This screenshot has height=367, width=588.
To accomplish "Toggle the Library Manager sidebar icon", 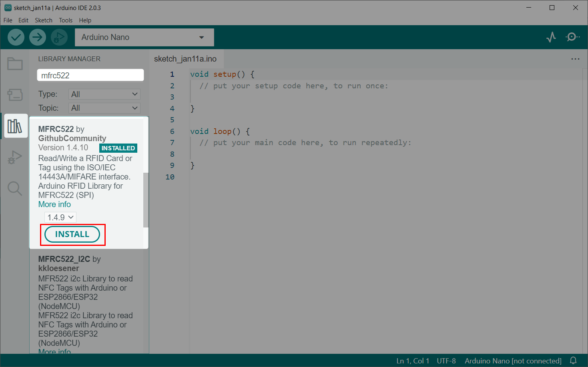I will coord(15,126).
